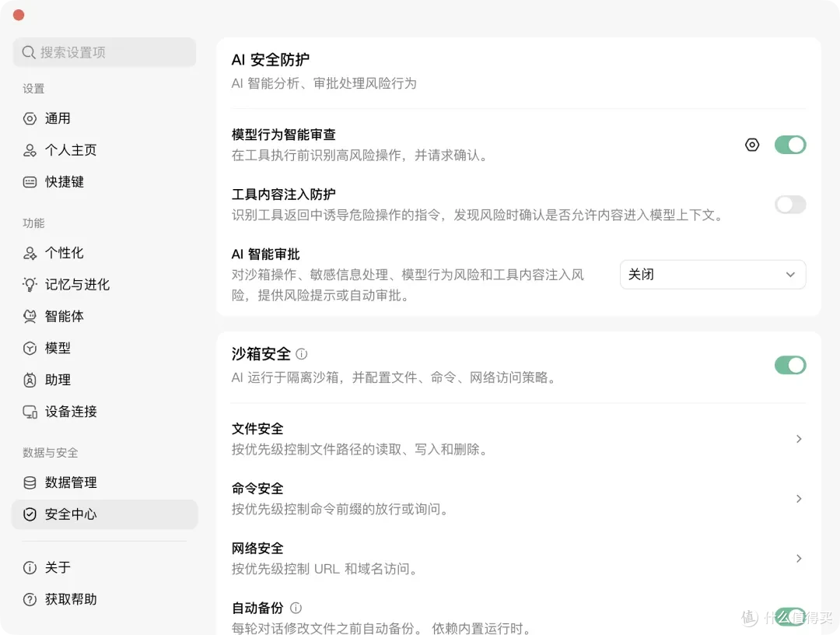Image resolution: width=840 pixels, height=635 pixels.
Task: Expand 命令安全 row chevron
Action: click(799, 499)
